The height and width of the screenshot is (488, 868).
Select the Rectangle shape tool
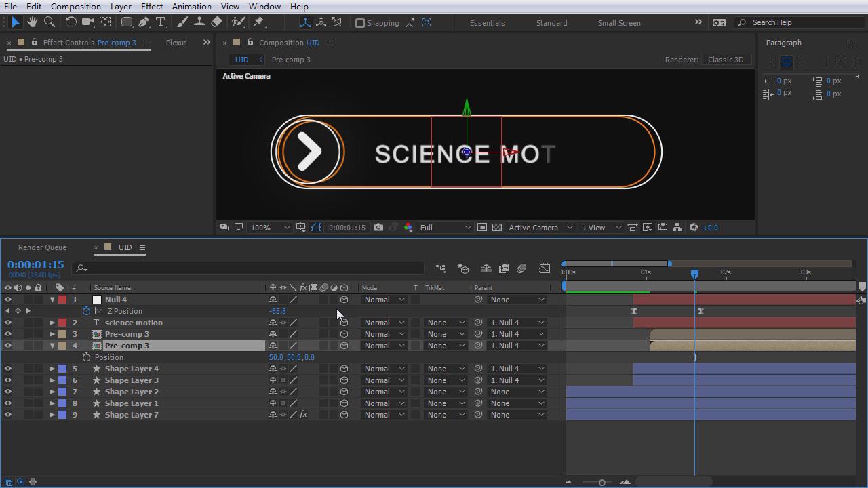(127, 22)
